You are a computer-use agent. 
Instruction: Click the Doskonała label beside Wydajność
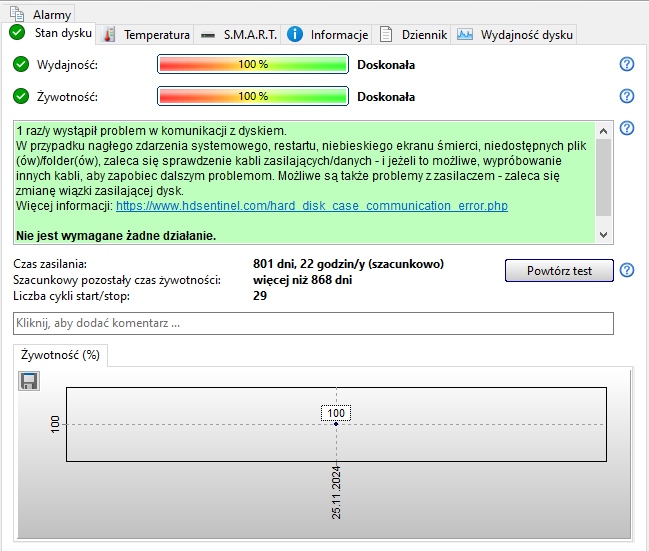point(386,65)
